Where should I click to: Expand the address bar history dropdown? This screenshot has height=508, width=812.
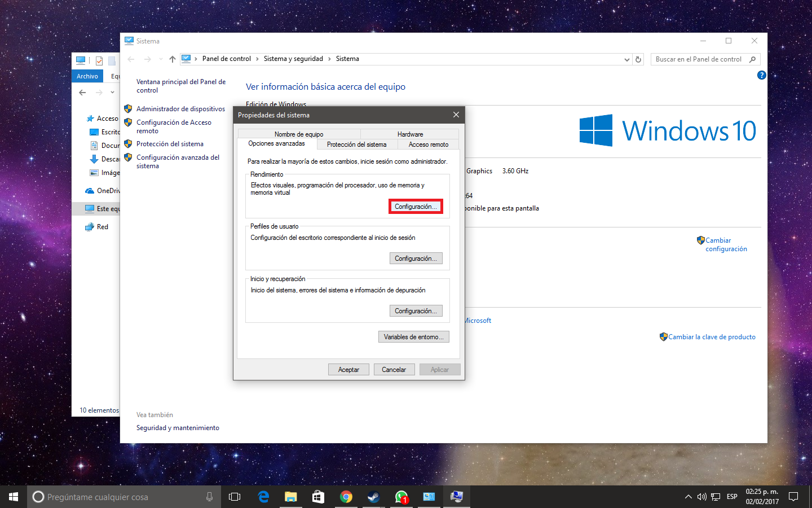point(626,59)
